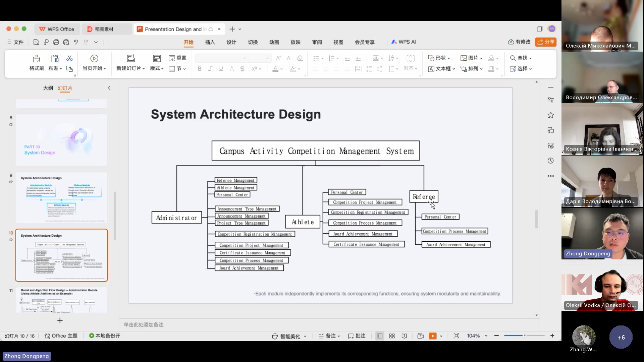Viewport: 644px width, 362px height.
Task: Click the scissors Cut icon
Action: click(69, 58)
